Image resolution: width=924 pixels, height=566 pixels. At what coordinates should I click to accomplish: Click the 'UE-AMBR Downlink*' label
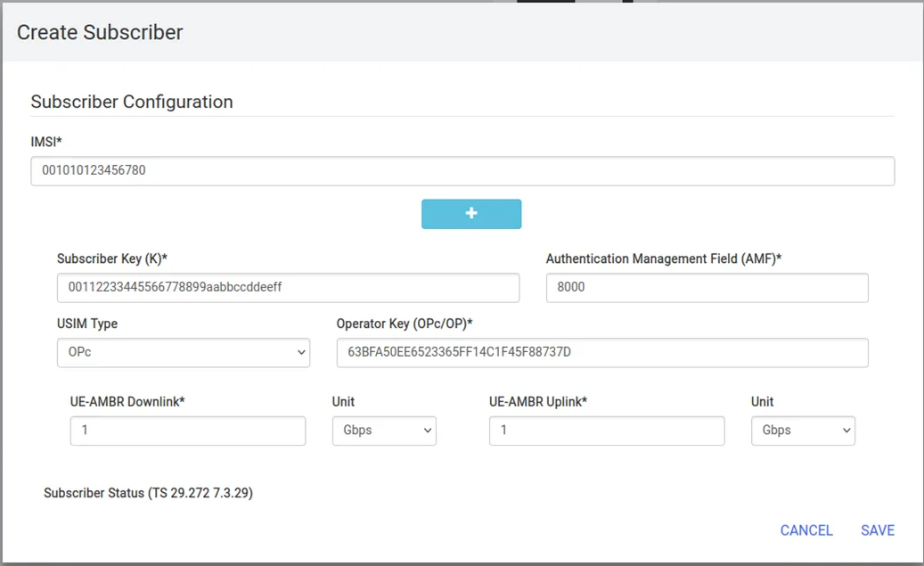tap(127, 401)
